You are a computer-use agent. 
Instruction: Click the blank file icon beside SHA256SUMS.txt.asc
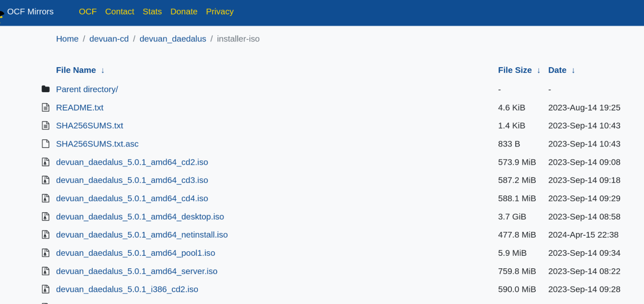tap(45, 143)
